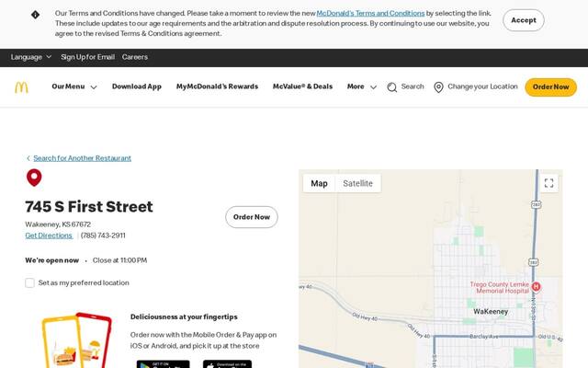Click Change your Location text
The height and width of the screenshot is (368, 588).
pyautogui.click(x=482, y=86)
